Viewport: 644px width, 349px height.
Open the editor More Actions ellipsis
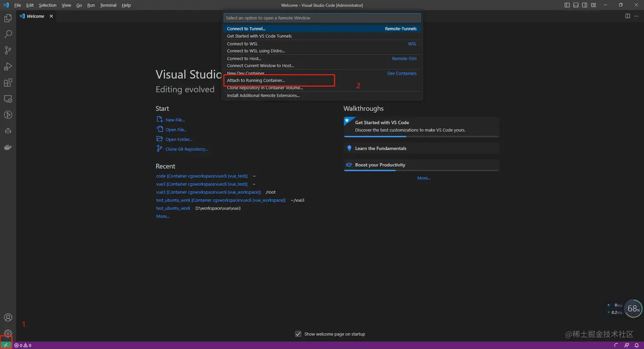click(x=637, y=16)
